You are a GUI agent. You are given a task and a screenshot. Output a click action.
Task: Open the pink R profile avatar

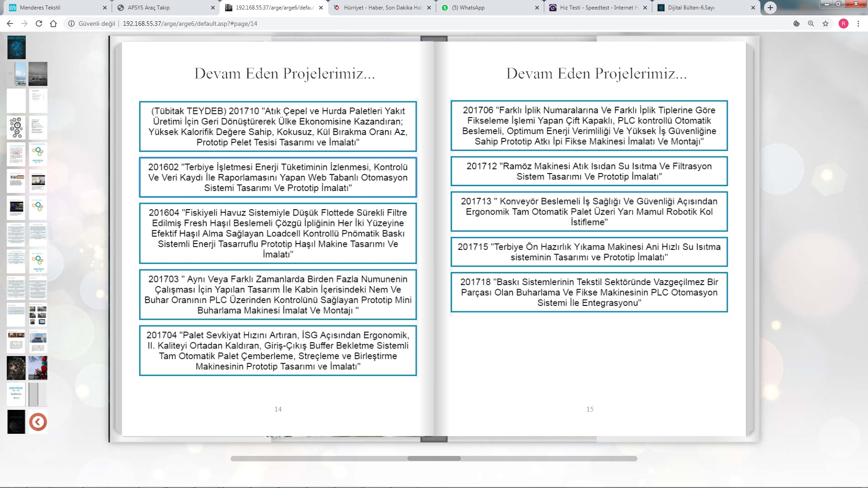(844, 23)
